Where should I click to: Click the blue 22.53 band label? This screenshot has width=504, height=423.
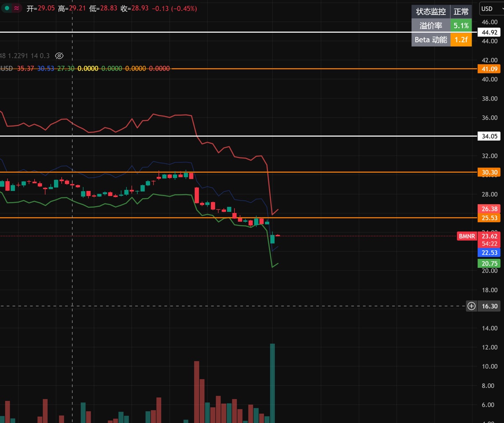click(489, 252)
